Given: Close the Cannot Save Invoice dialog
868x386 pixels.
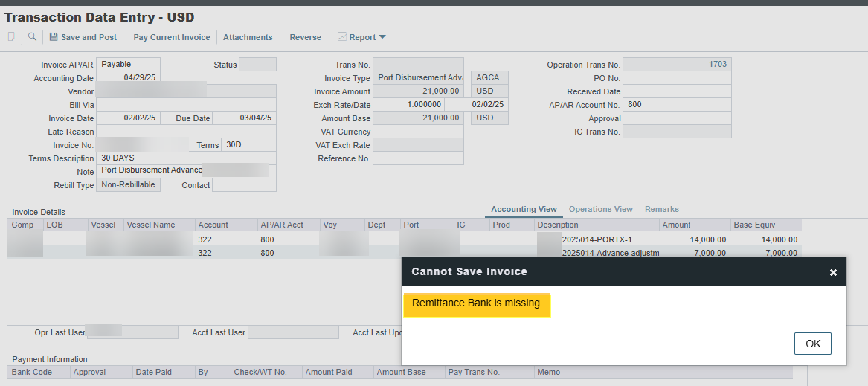Looking at the screenshot, I should (833, 273).
